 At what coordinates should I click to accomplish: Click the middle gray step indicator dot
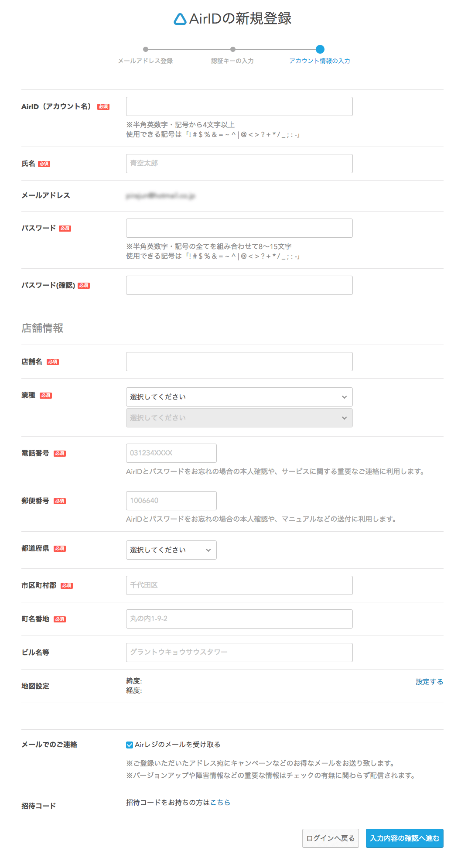[233, 49]
